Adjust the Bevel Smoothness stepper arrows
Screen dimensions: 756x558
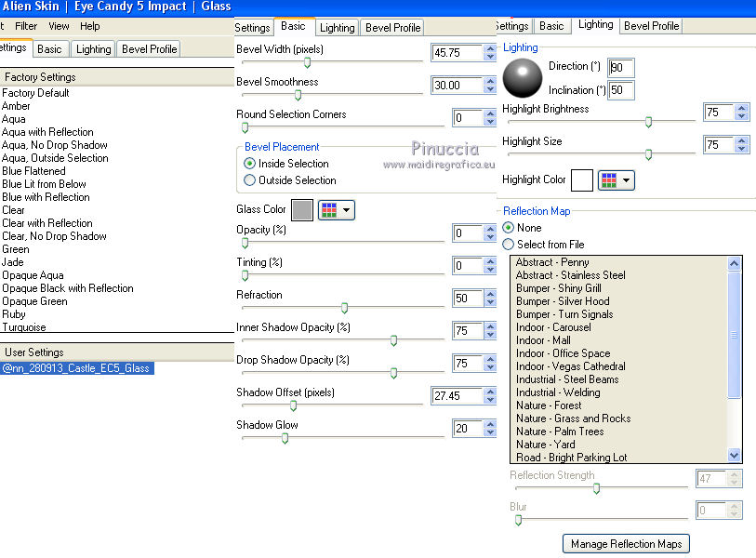click(x=490, y=85)
